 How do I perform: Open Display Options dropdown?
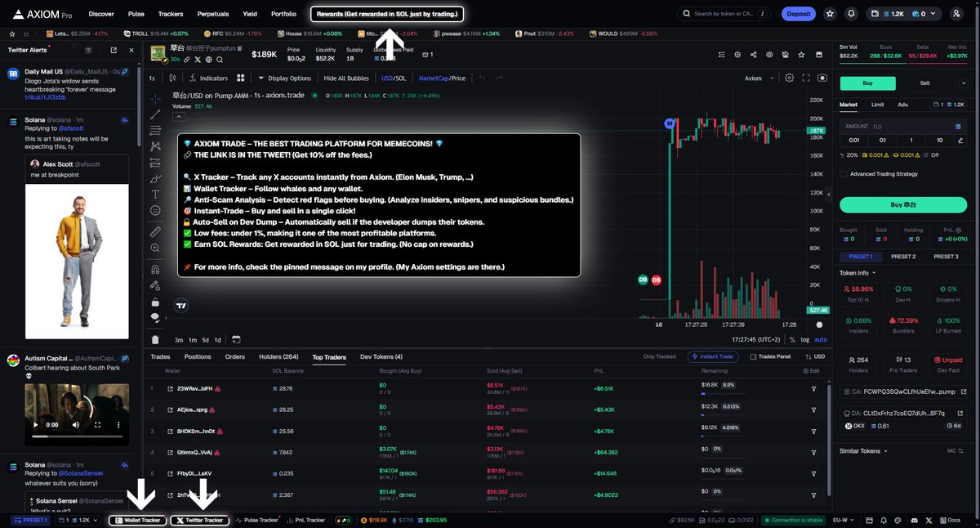(285, 78)
